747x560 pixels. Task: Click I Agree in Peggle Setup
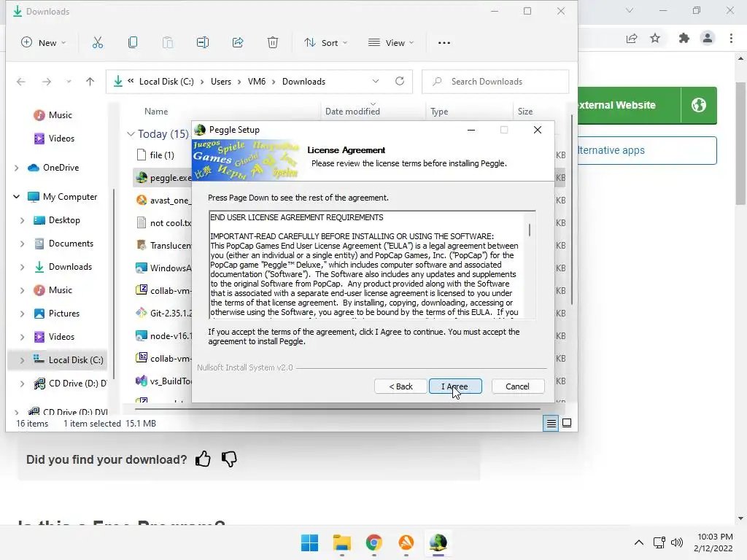coord(455,386)
